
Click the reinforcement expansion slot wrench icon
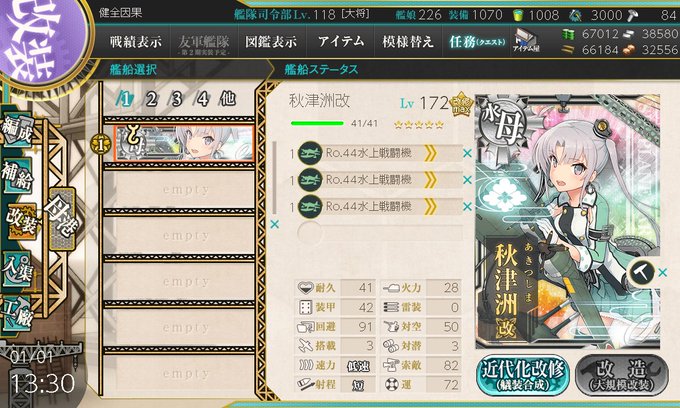641,273
